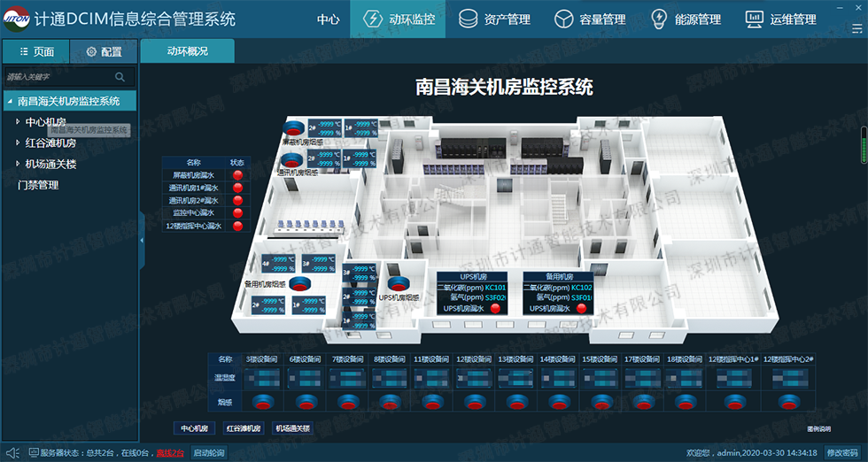The width and height of the screenshot is (868, 462).
Task: Expand the 红谷滩机房 tree node
Action: pyautogui.click(x=18, y=142)
